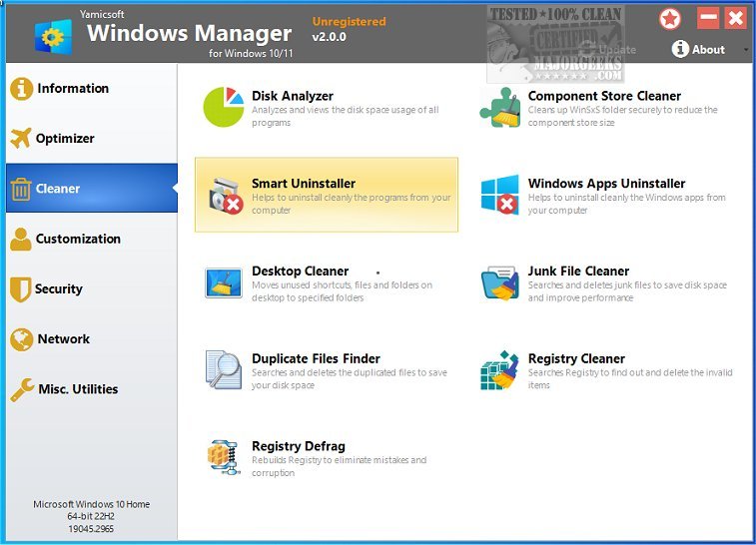Click the Junk File Cleaner folder icon

tap(500, 282)
